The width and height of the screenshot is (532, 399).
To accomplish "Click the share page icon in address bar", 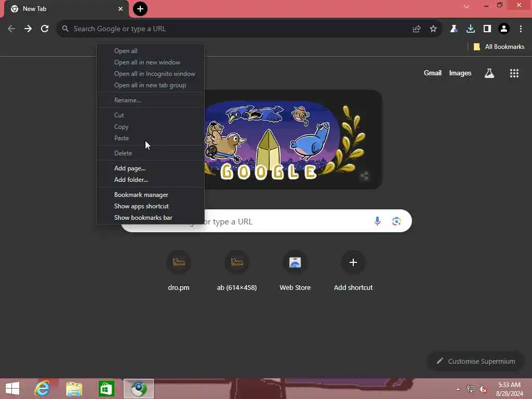I will pos(417,29).
